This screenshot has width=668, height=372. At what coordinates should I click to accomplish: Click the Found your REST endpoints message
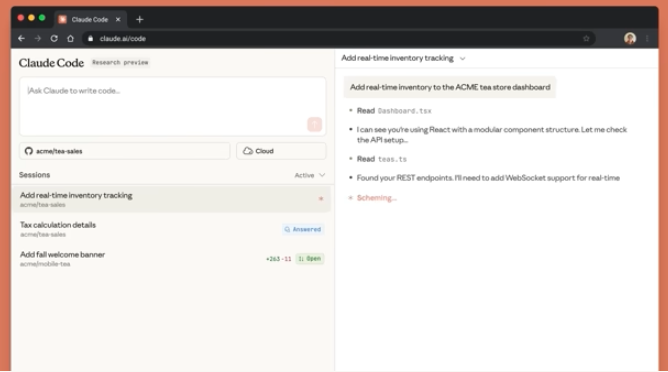point(488,178)
